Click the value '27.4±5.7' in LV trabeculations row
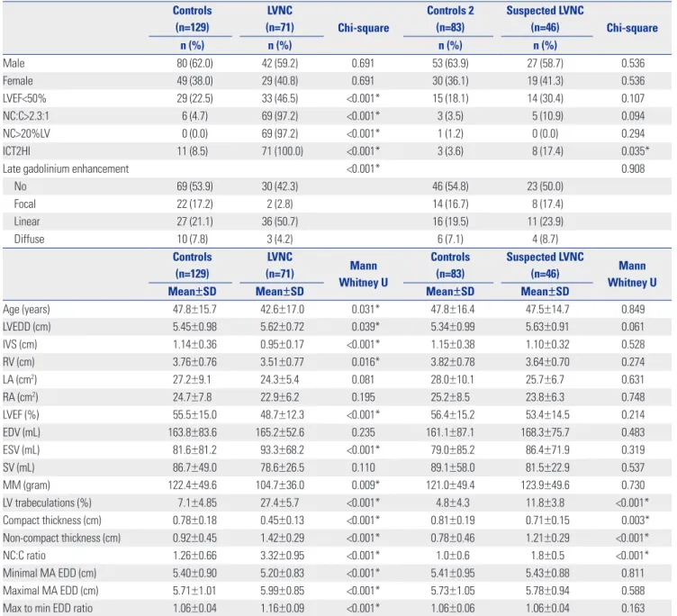Viewport: 677px width, 616px height. point(279,503)
